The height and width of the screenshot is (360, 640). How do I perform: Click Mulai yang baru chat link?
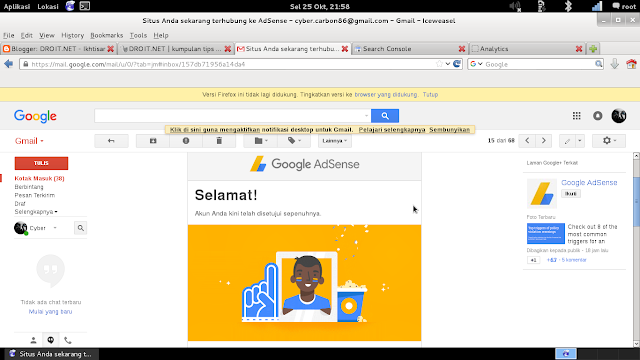click(50, 311)
